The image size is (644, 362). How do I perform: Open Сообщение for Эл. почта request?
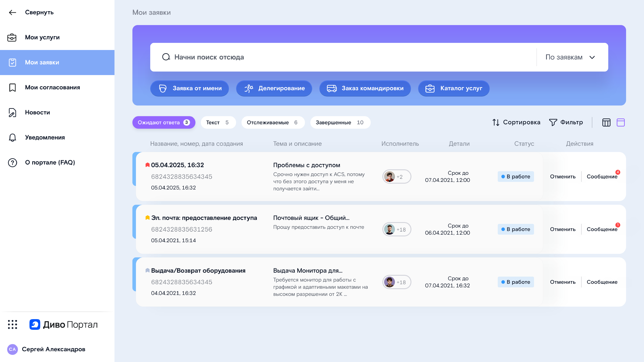(x=602, y=229)
